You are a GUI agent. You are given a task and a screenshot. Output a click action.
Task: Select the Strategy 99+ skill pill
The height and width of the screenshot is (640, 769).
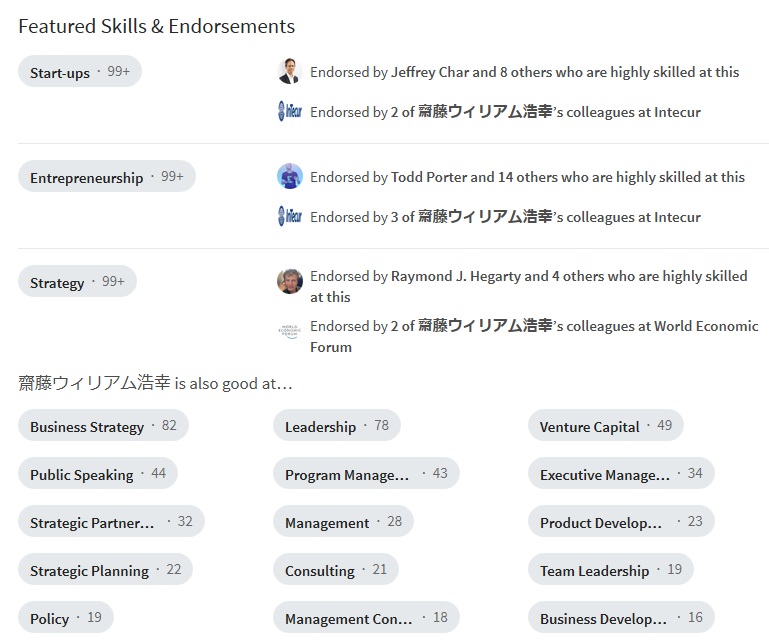coord(77,282)
